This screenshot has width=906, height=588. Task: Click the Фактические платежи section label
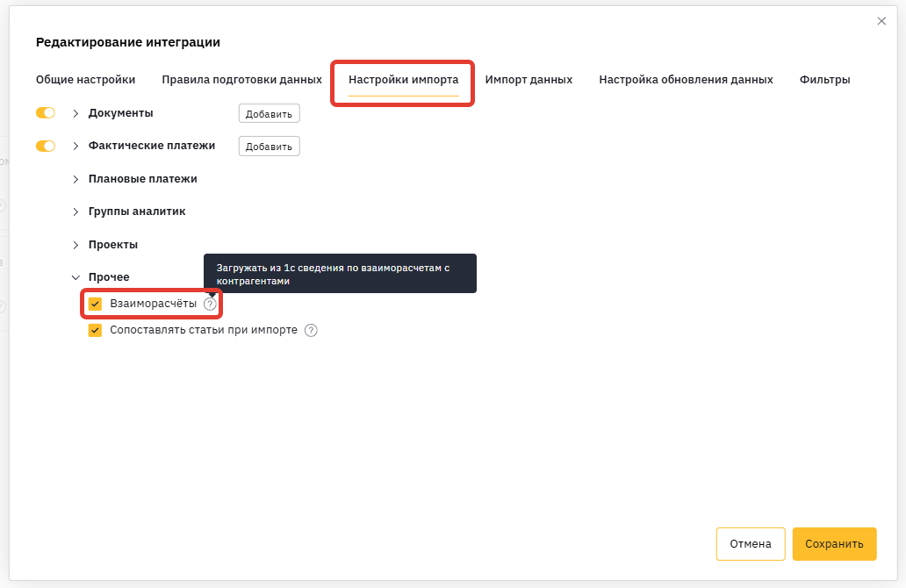152,147
